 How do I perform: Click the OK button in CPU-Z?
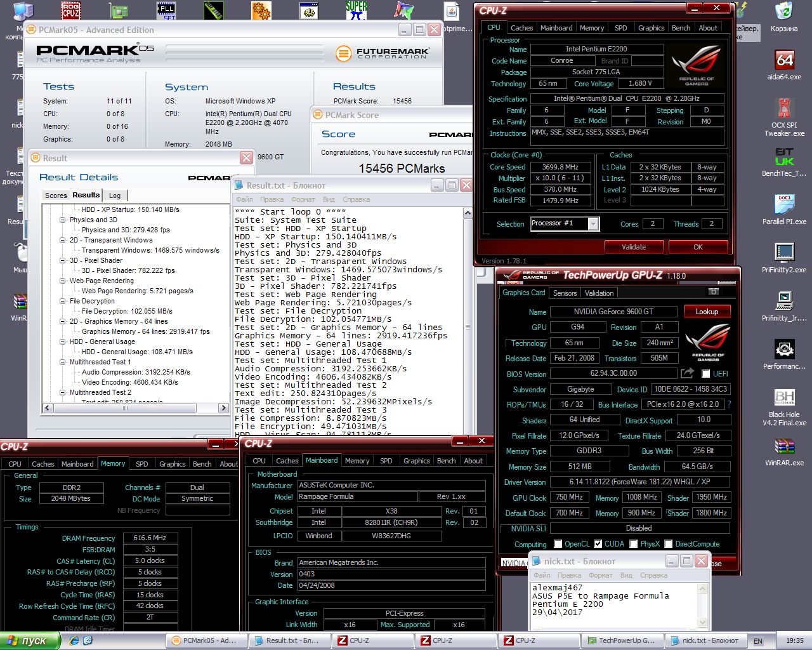point(698,247)
